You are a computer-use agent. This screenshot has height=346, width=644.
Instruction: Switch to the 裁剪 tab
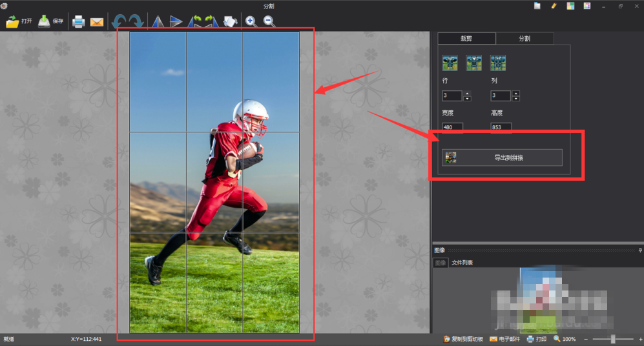pos(466,39)
